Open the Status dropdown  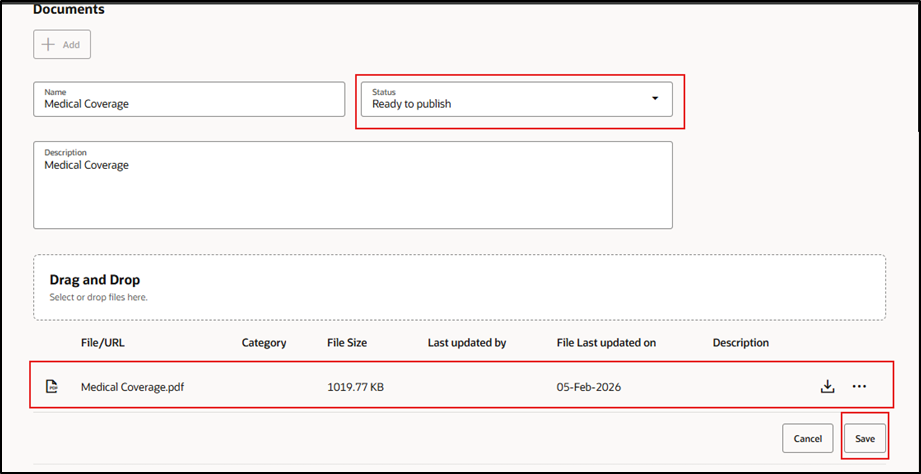[517, 99]
